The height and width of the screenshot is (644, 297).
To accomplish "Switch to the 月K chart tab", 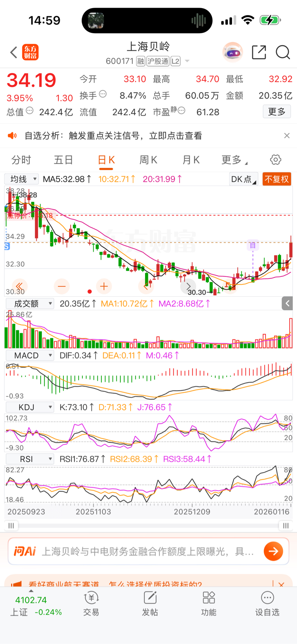I will [191, 160].
